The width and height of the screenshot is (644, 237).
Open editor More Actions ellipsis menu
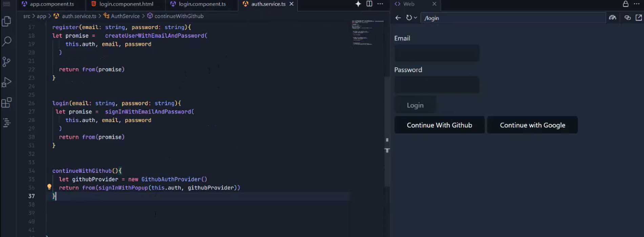point(380,4)
